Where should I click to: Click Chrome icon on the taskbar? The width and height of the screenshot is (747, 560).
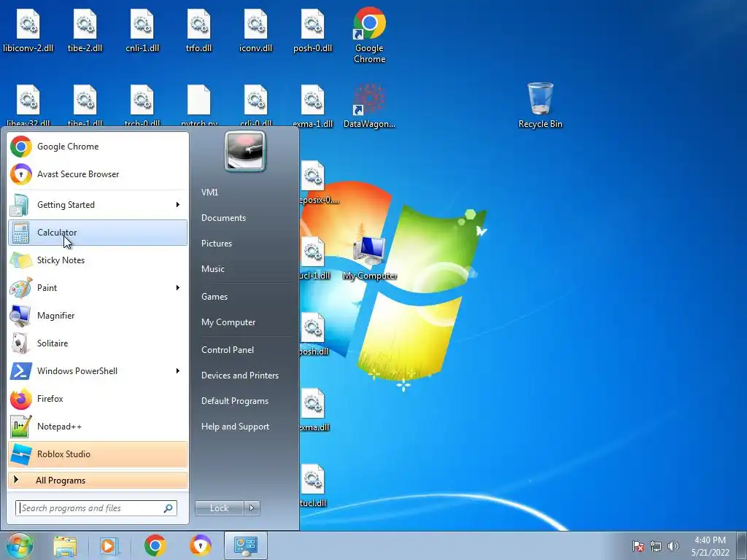[155, 545]
